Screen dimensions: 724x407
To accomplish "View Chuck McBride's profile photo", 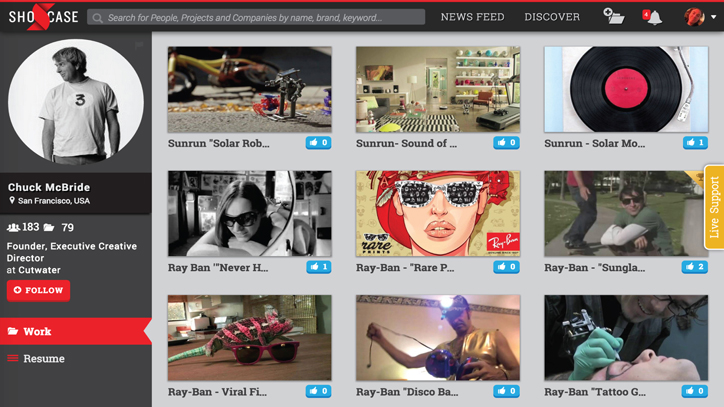I will (x=76, y=101).
